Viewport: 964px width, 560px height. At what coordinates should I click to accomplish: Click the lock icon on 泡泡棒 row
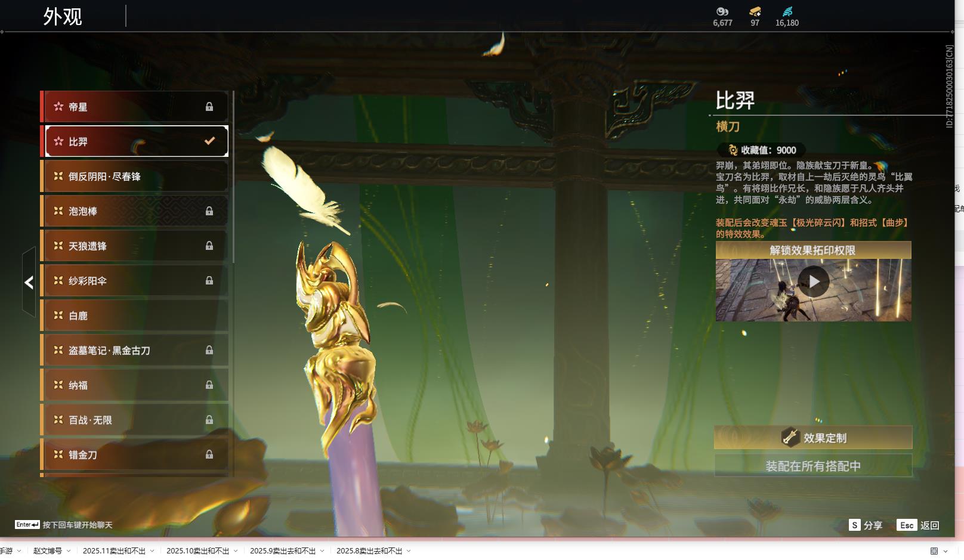(x=209, y=211)
